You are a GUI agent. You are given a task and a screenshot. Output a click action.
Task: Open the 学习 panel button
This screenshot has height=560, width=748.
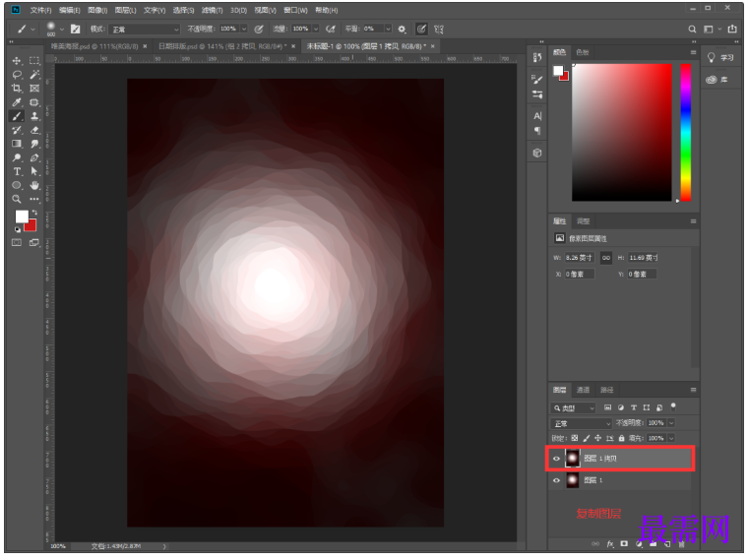tap(721, 59)
